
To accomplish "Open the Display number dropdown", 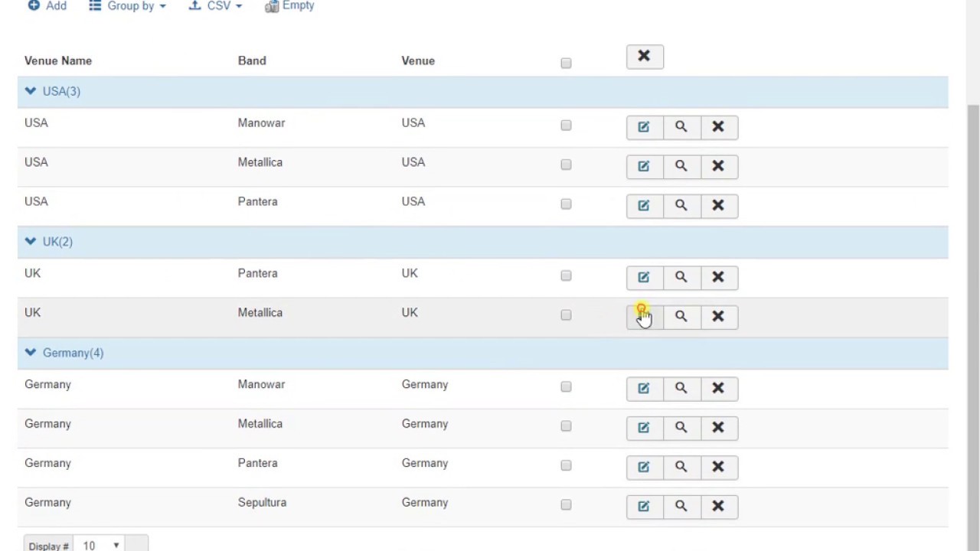I will (x=100, y=545).
